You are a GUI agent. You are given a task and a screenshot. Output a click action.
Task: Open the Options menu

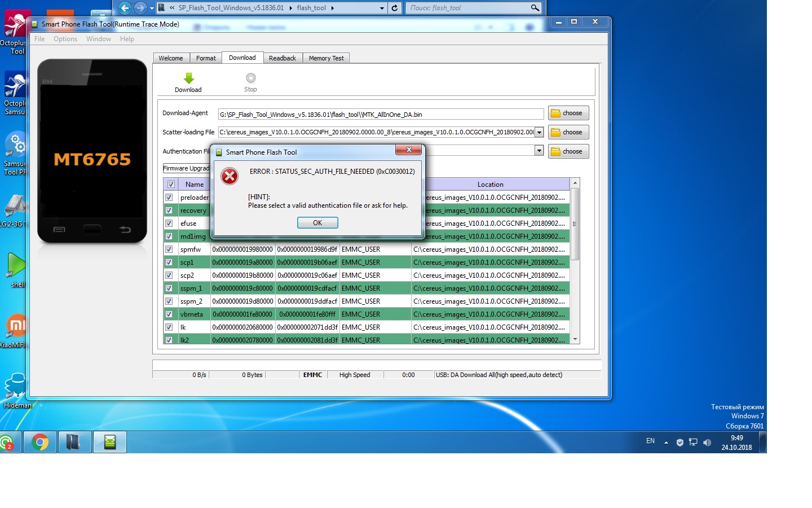coord(65,39)
